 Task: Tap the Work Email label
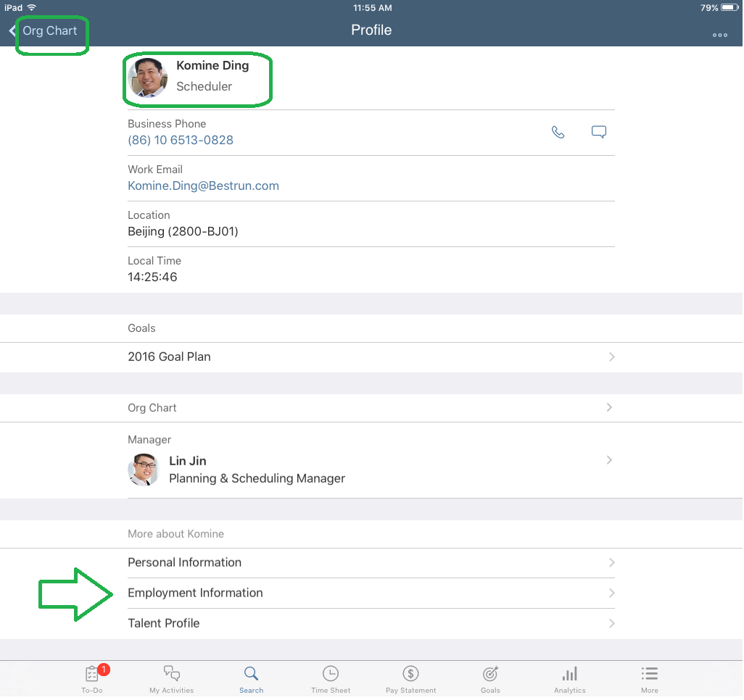(154, 170)
